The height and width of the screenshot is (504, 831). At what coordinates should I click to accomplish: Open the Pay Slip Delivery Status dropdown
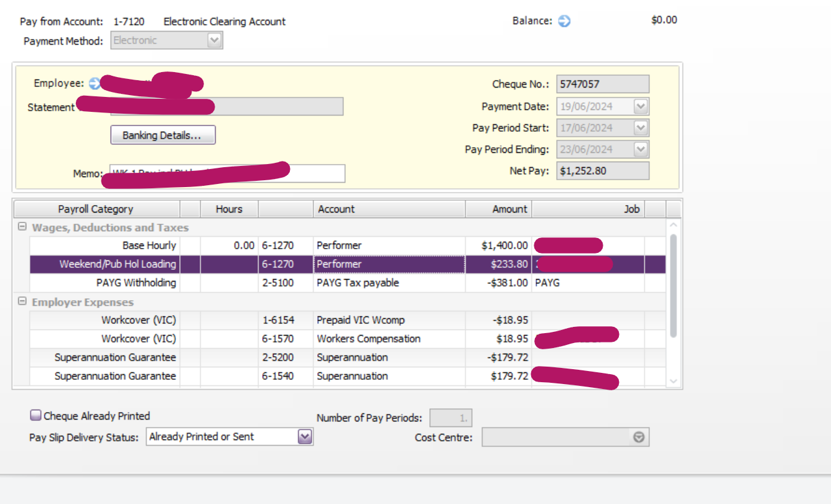tap(305, 437)
